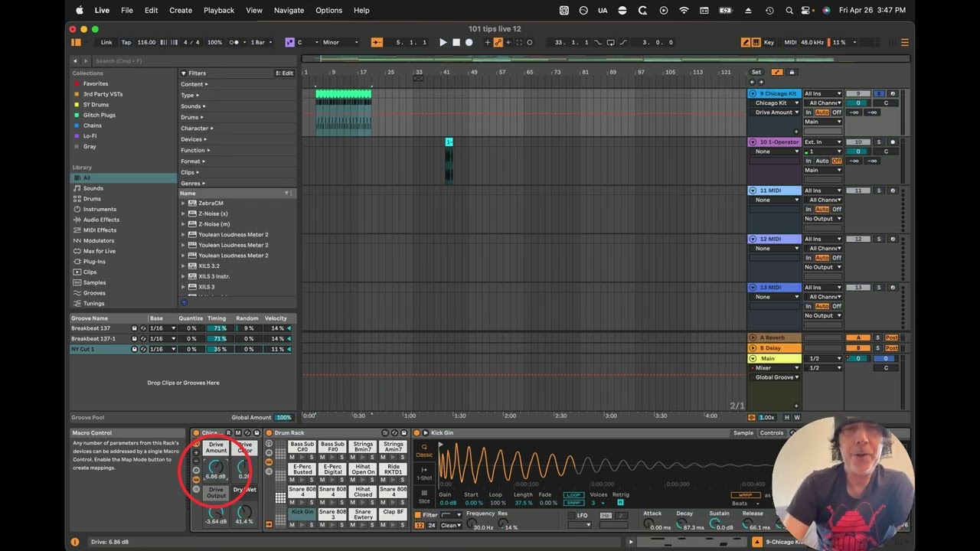
Task: Click the Tap tempo button
Action: tap(126, 42)
